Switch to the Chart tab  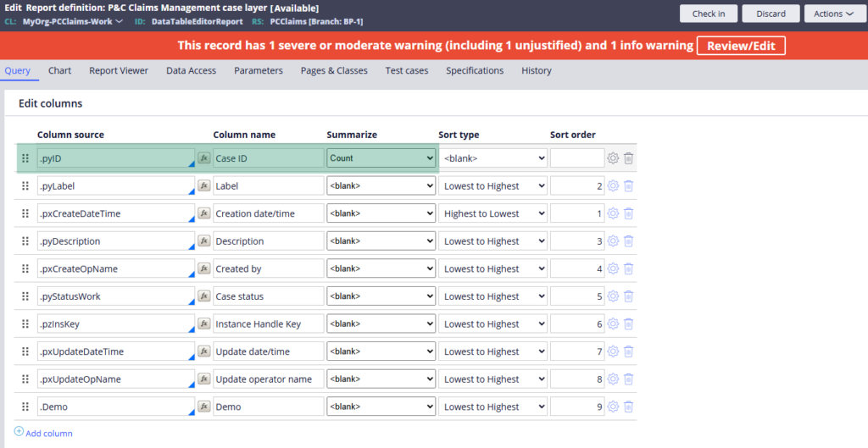tap(60, 71)
